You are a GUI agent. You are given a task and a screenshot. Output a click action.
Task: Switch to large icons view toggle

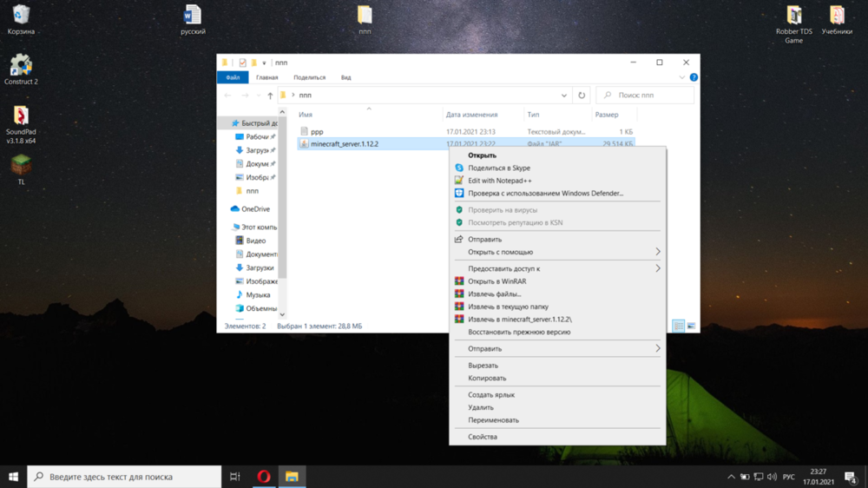tap(692, 326)
